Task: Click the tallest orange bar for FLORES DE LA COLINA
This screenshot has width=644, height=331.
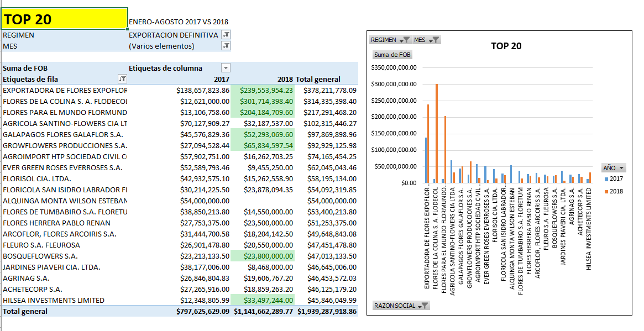Action: [437, 134]
